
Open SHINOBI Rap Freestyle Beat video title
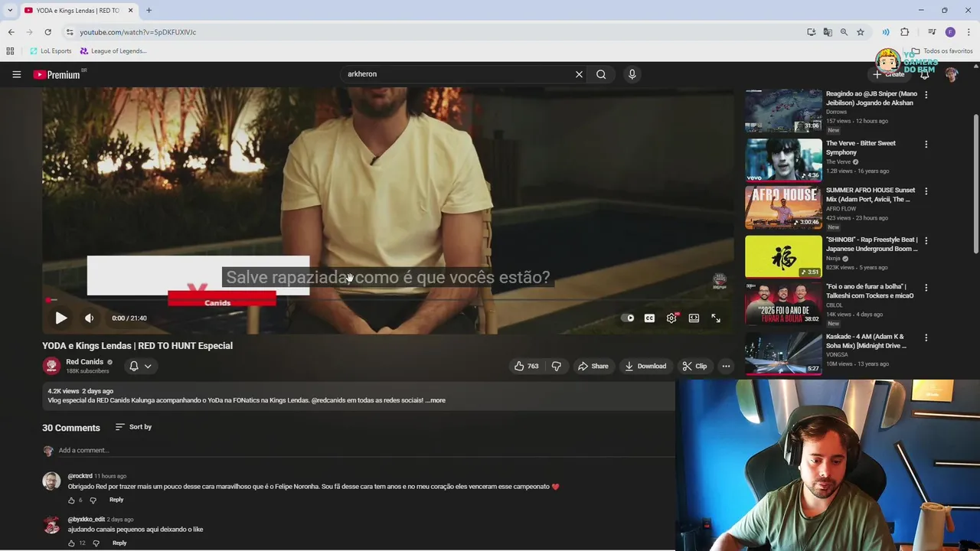871,244
